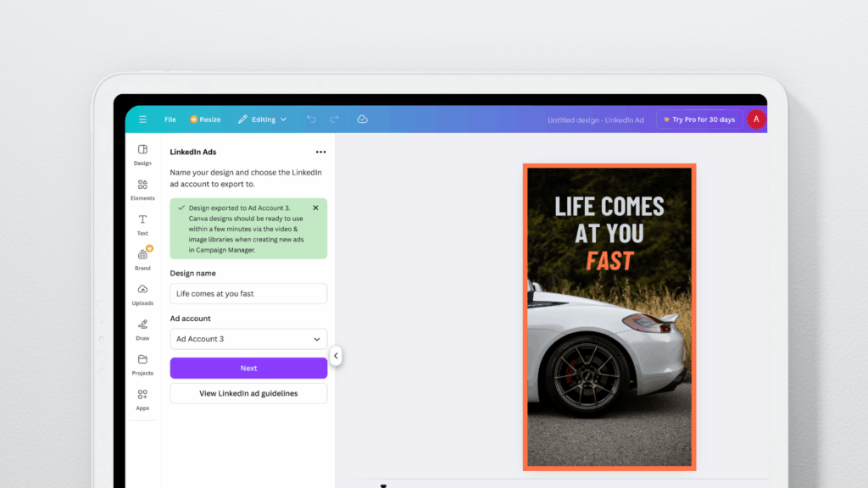The width and height of the screenshot is (868, 488).
Task: Expand the Editing mode dropdown
Action: (x=263, y=119)
